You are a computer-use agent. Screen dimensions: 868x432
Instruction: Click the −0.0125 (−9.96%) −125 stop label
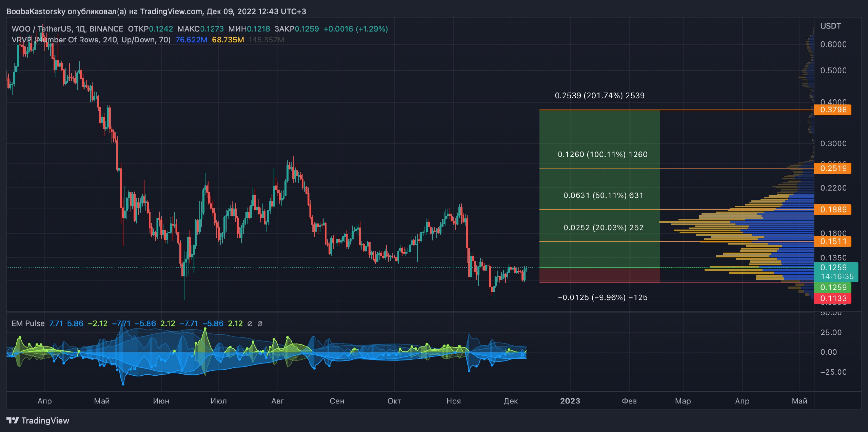pos(603,297)
